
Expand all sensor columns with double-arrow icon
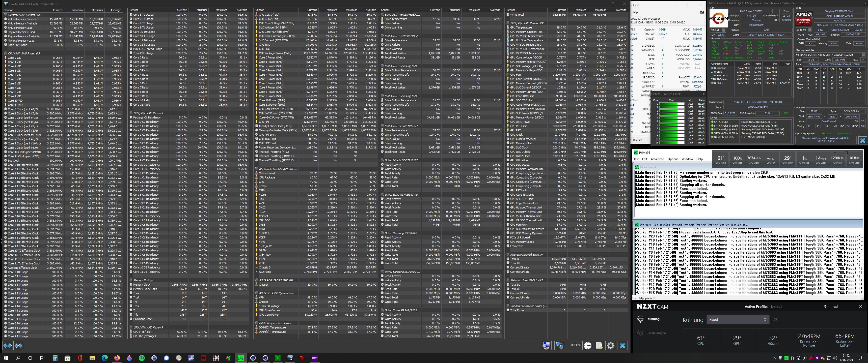coord(7,346)
